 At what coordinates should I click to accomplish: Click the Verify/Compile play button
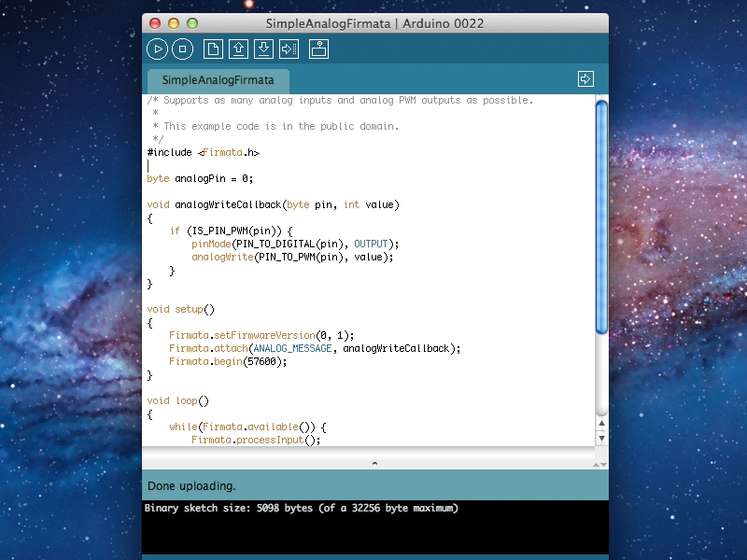coord(157,49)
